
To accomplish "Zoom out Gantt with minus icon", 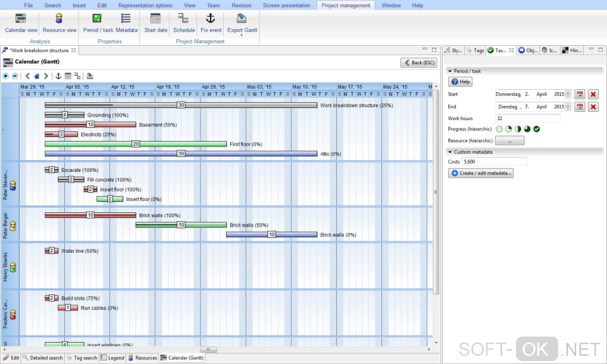I will click(15, 76).
